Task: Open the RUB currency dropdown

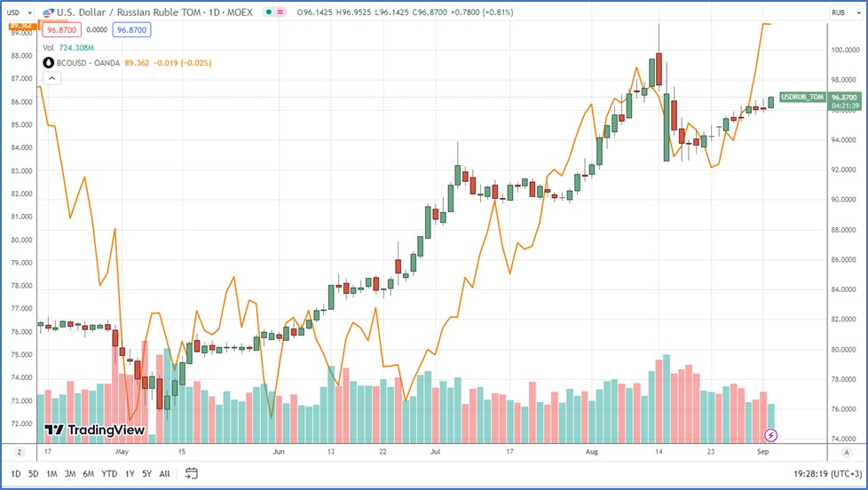Action: point(841,12)
